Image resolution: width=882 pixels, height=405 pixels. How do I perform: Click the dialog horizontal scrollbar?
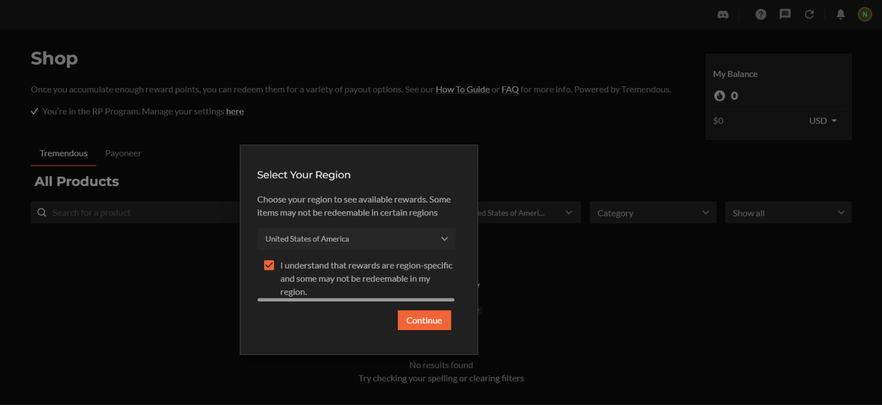coord(356,300)
